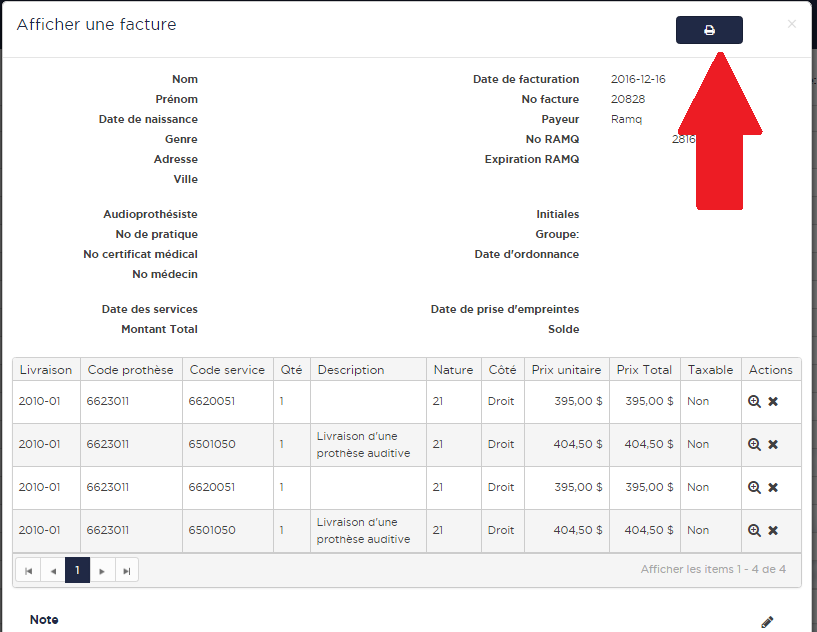Remove the second row using X icon
817x632 pixels.
tap(773, 444)
